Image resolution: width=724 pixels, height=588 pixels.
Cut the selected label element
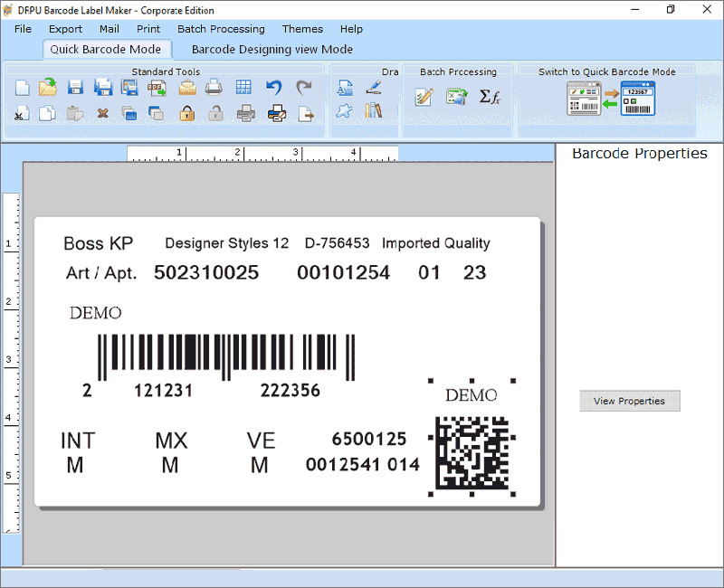pos(21,113)
